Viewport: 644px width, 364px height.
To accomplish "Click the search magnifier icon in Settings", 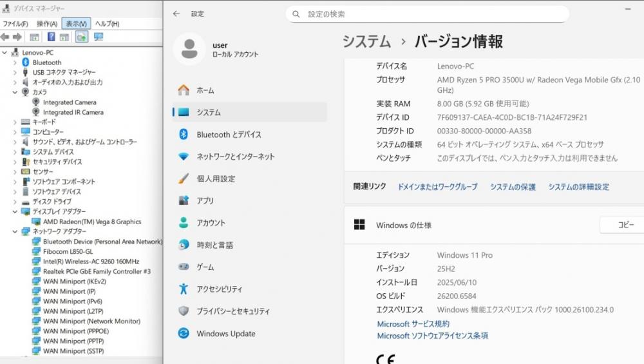I will [x=296, y=14].
